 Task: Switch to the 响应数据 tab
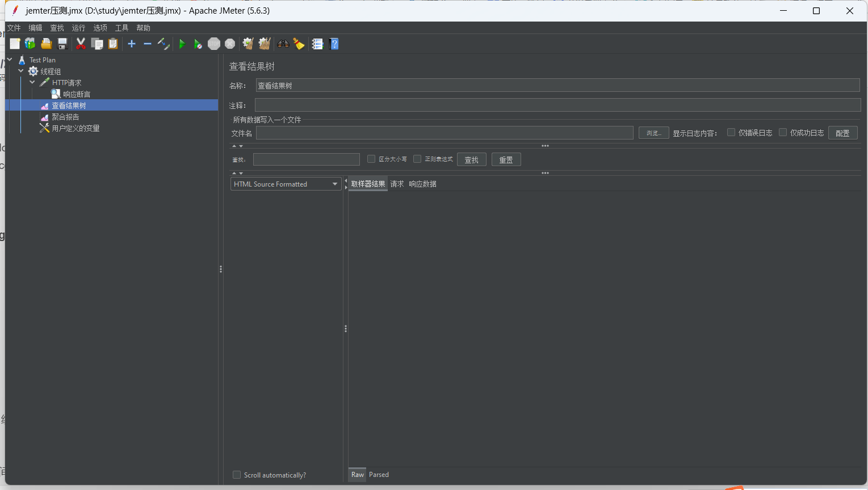[x=422, y=184]
